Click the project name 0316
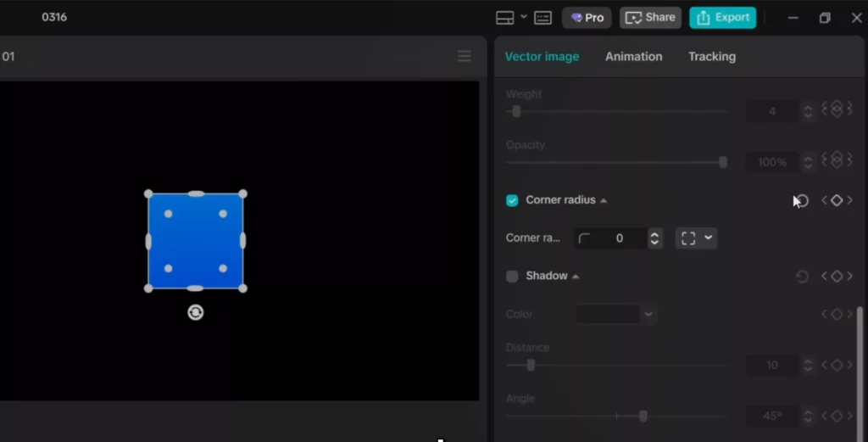 pos(54,17)
